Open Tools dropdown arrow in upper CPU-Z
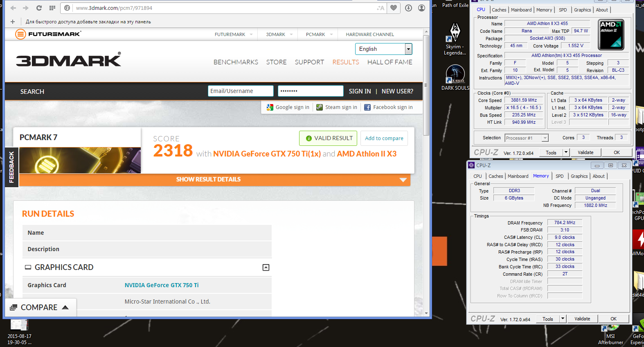Screen dimensions: 644x347 566,152
